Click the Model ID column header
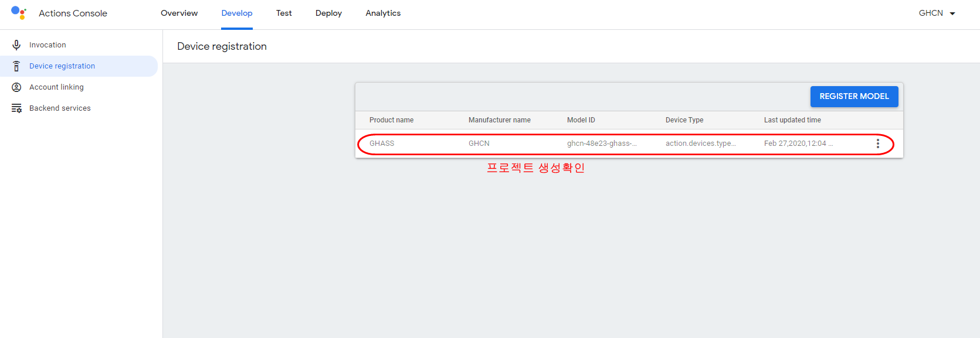The width and height of the screenshot is (980, 338). [x=581, y=120]
